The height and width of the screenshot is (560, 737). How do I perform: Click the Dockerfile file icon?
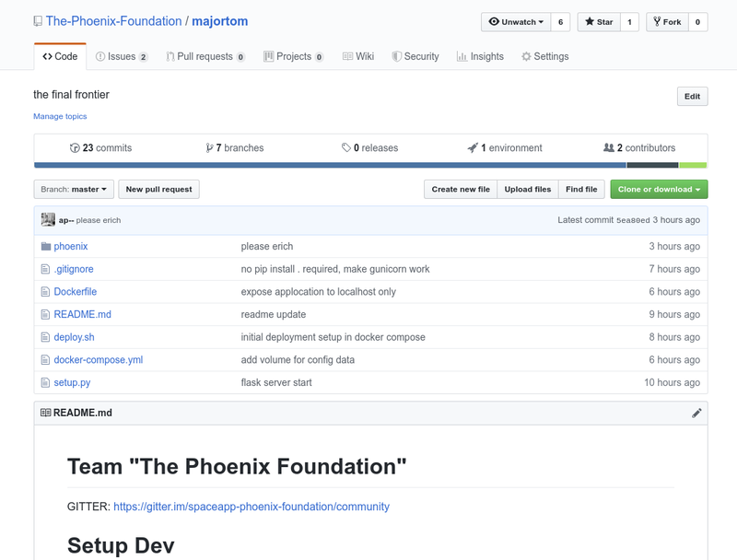45,292
